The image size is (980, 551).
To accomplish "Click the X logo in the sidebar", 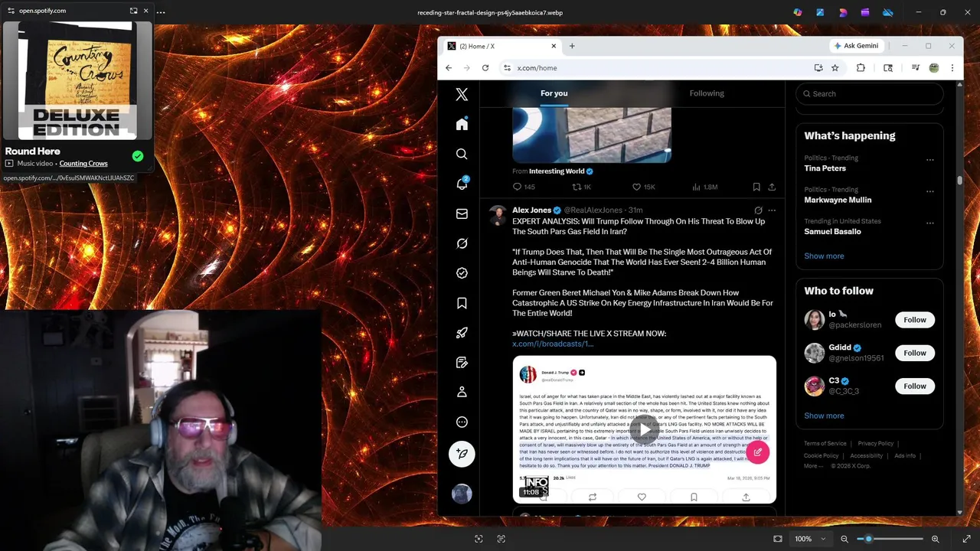I will pyautogui.click(x=462, y=95).
